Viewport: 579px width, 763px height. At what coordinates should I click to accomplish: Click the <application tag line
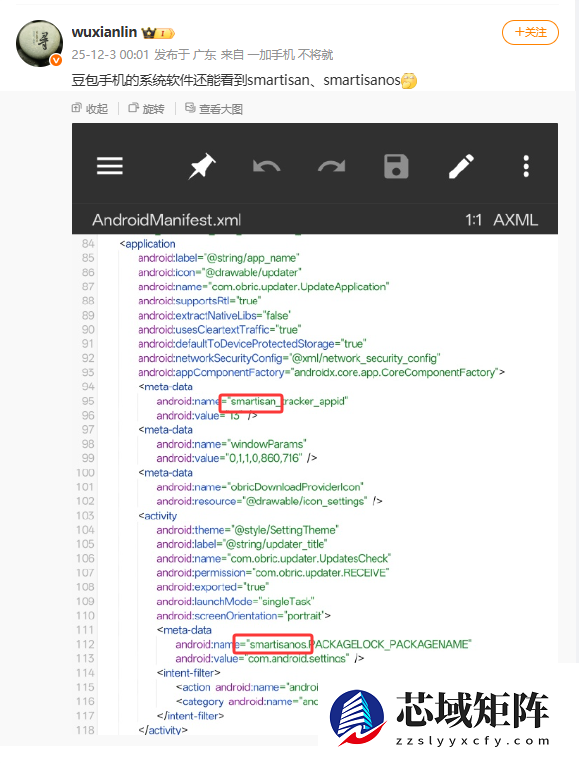pos(147,244)
